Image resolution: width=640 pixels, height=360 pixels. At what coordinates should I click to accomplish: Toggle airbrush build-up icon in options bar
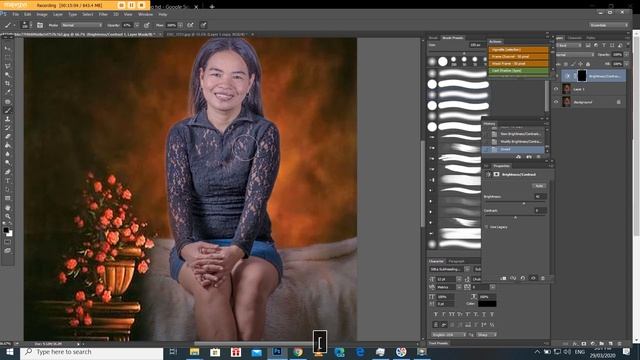[190, 25]
